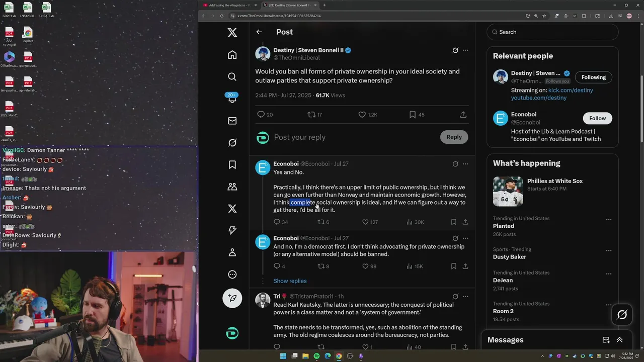The image size is (644, 362).
Task: Open Notifications bell with 20+ badge
Action: click(232, 98)
